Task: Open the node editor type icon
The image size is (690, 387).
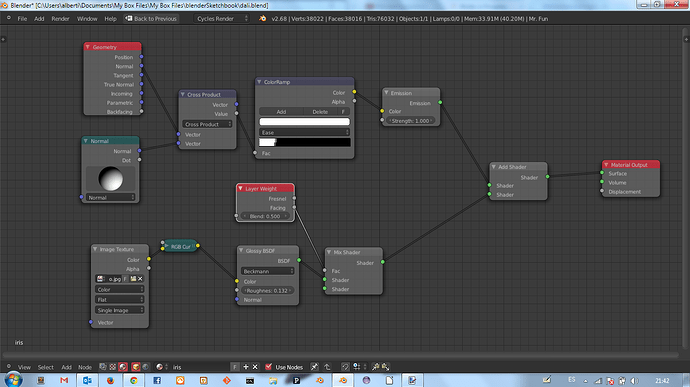Action: (8, 366)
